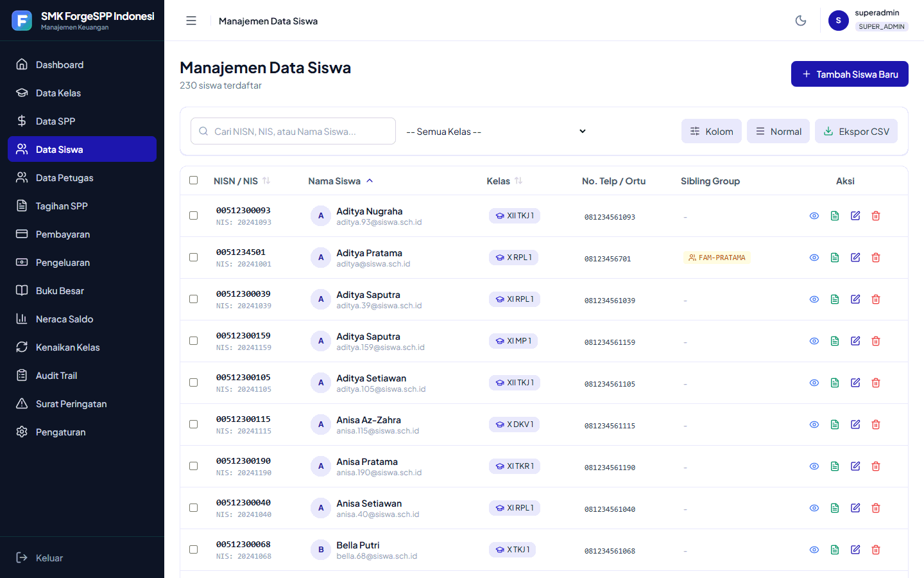The height and width of the screenshot is (578, 924).
Task: Open Audit Trail menu item
Action: 82,376
